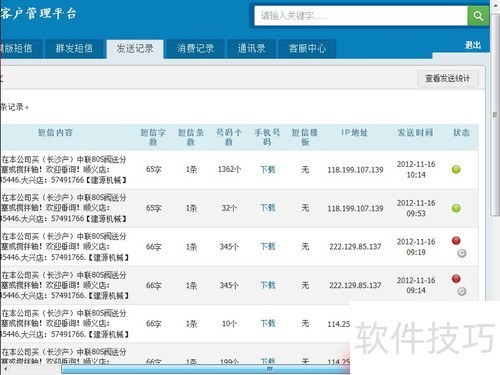Viewport: 500px width, 375px height.
Task: Click the clock icon in 09:14 record
Action: pyautogui.click(x=462, y=291)
